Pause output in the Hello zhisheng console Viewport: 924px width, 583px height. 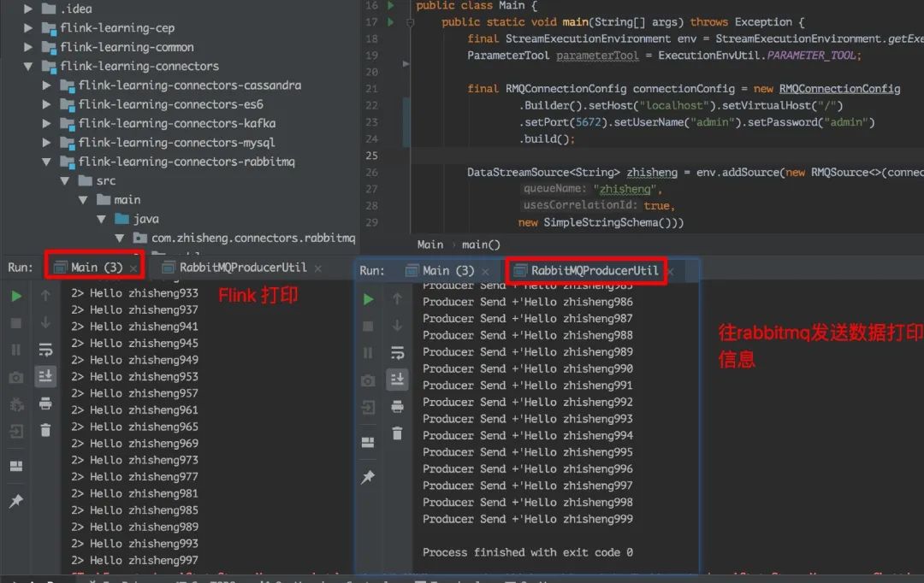(x=16, y=350)
